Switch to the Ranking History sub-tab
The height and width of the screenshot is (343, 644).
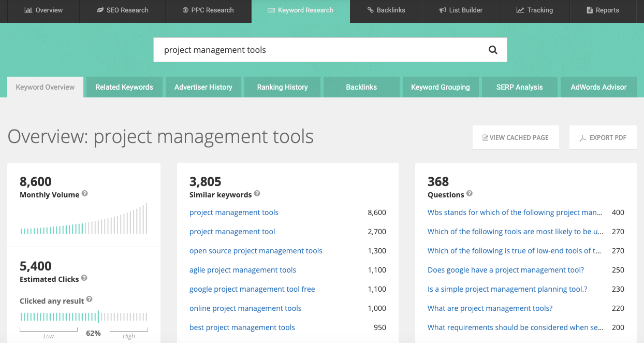tap(283, 87)
